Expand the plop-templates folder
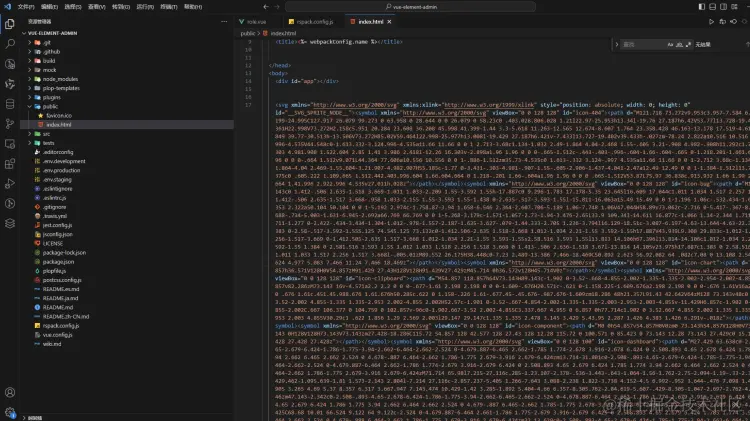The height and width of the screenshot is (421, 750). pos(127,88)
